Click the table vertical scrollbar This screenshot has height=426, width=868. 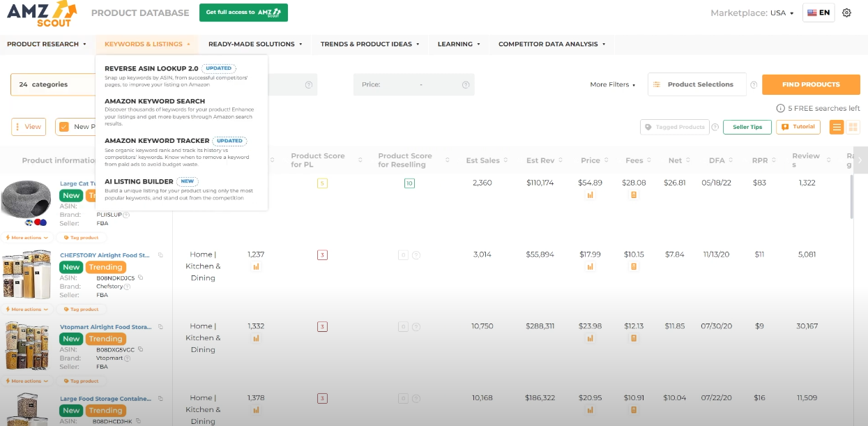click(851, 197)
